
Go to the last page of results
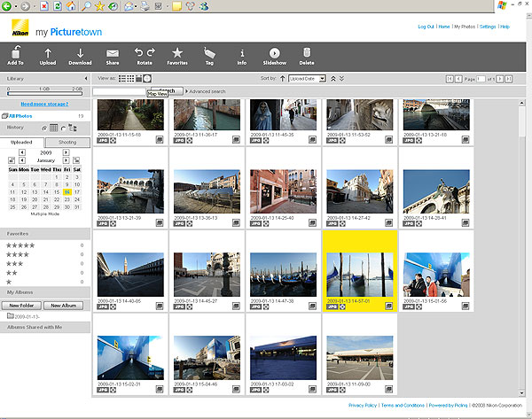pos(508,79)
